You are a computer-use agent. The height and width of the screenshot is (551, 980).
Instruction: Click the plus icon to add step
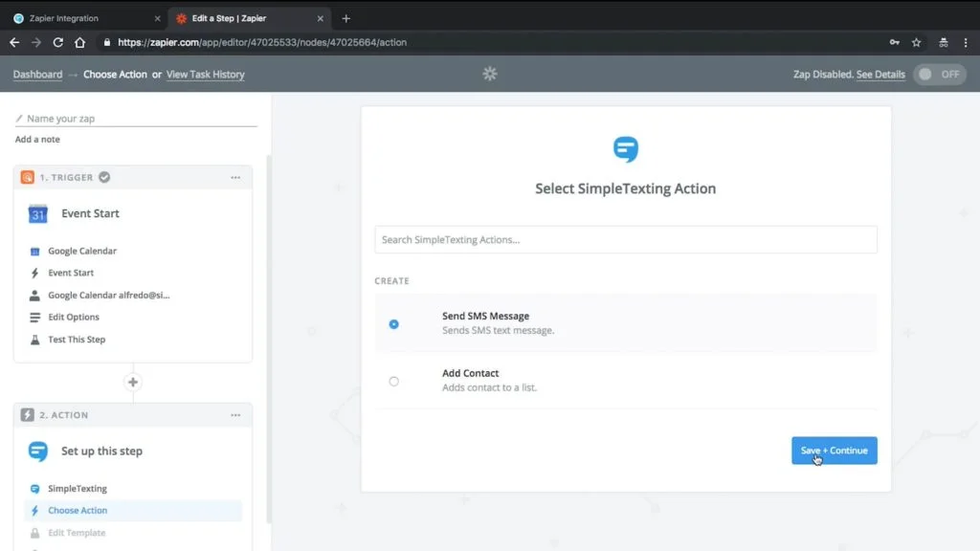point(133,382)
